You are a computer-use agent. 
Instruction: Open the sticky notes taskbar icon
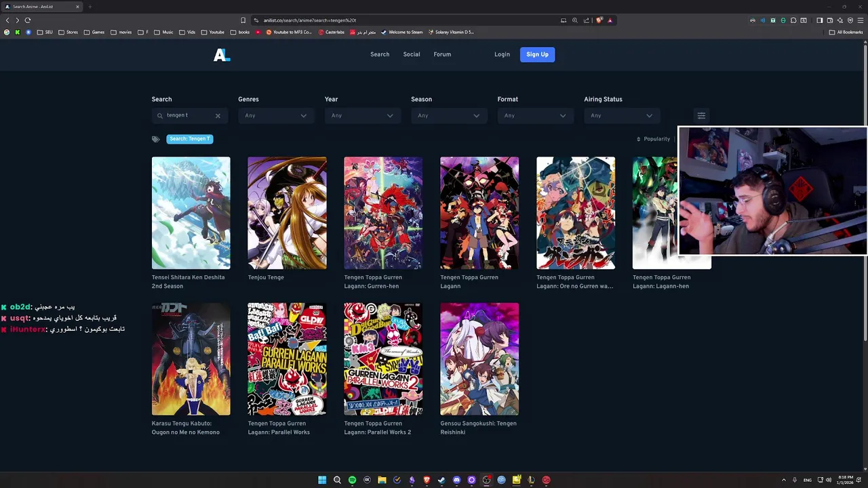tap(516, 480)
